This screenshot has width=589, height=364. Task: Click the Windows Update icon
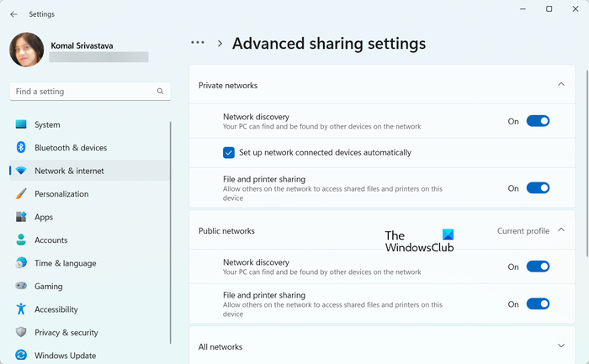tap(21, 356)
